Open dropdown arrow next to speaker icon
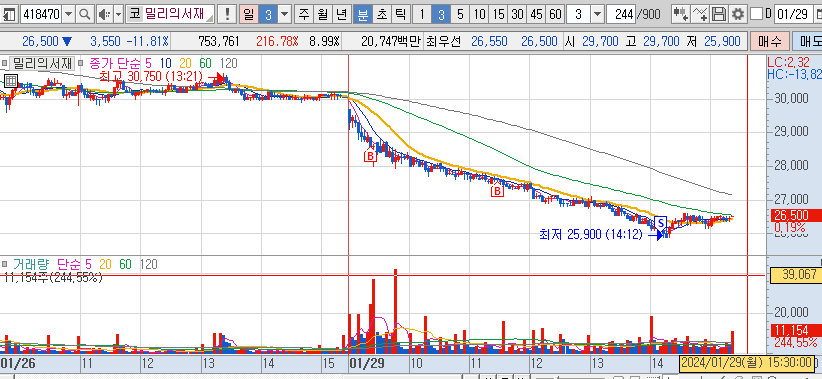This screenshot has width=822, height=379. [118, 14]
